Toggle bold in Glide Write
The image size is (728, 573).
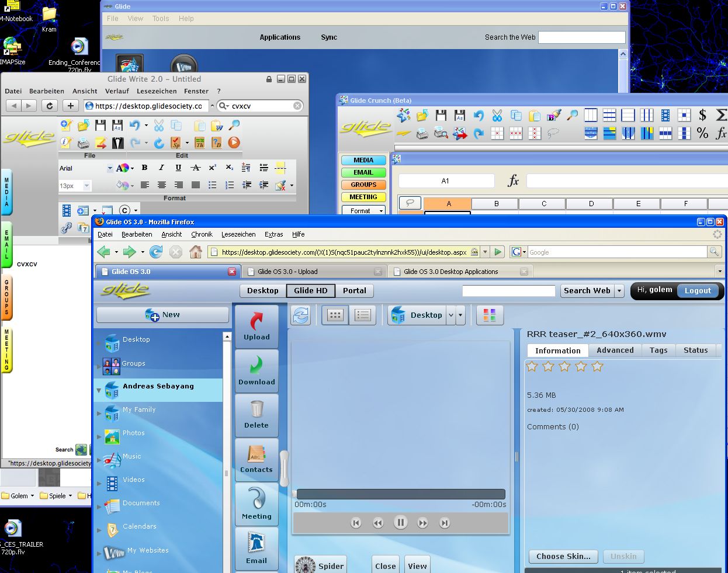(x=144, y=168)
